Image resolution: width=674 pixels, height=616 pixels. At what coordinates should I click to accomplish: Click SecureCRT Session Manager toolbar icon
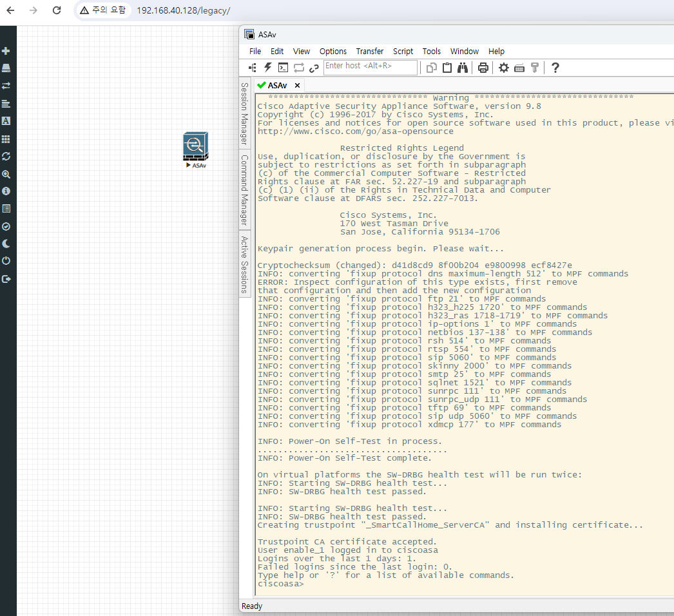coord(253,68)
